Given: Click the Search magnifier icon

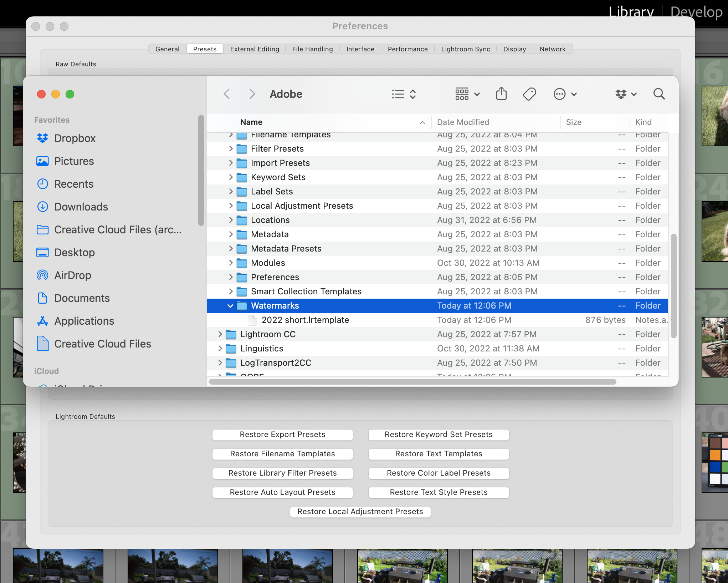Looking at the screenshot, I should click(659, 94).
